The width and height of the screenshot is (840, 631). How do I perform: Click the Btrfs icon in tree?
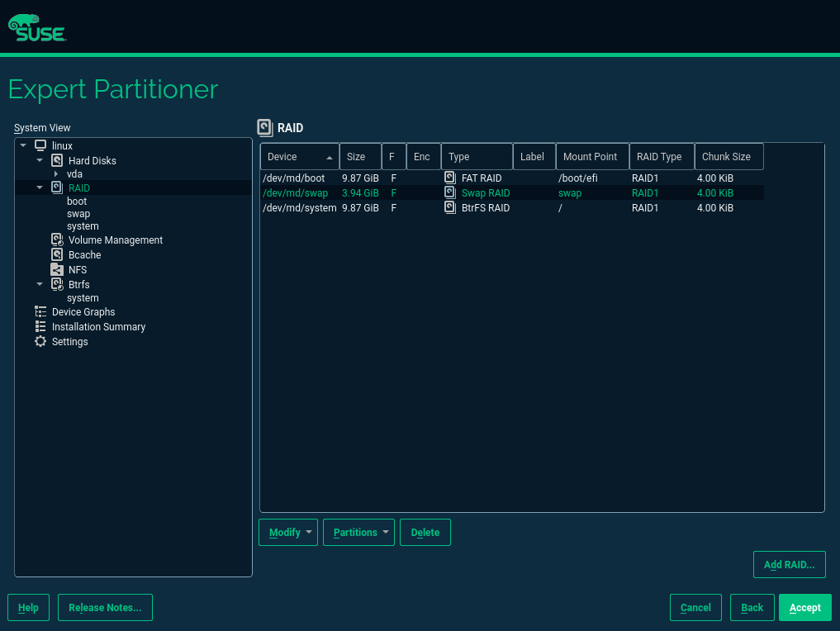pos(57,284)
